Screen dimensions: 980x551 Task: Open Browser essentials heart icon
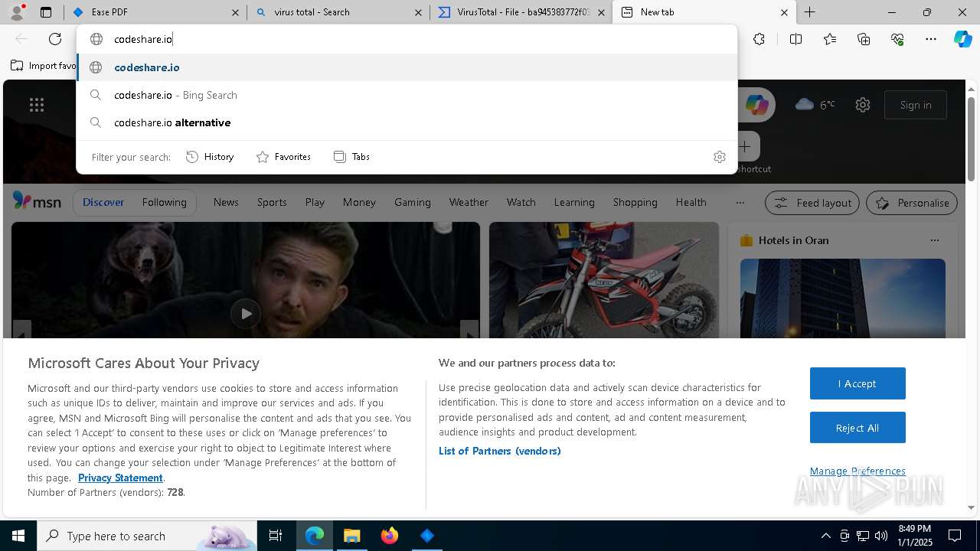(897, 39)
